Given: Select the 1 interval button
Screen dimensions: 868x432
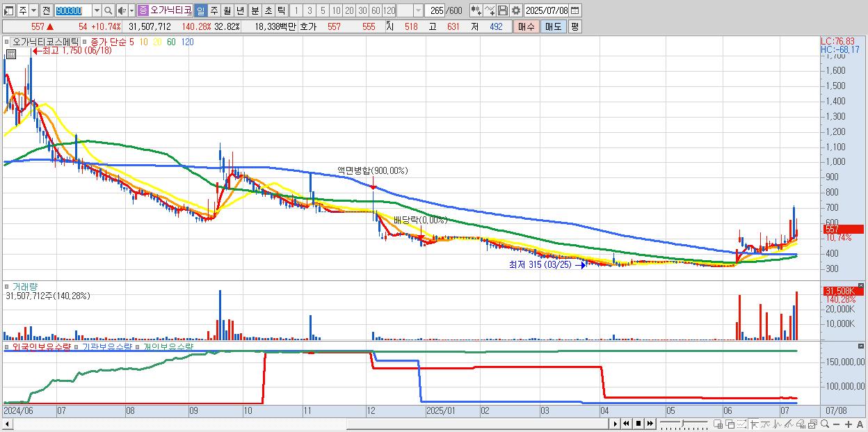Looking at the screenshot, I should pyautogui.click(x=296, y=10).
